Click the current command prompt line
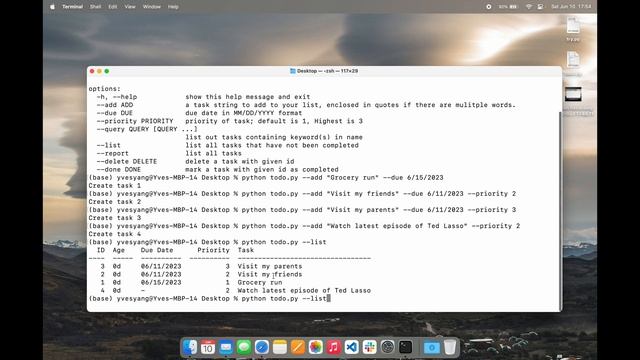 (x=209, y=299)
